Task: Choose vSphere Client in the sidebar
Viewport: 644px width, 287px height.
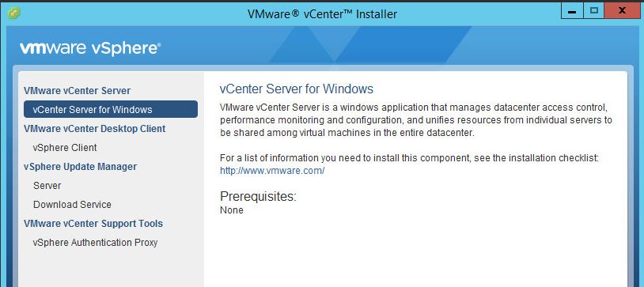Action: point(65,147)
